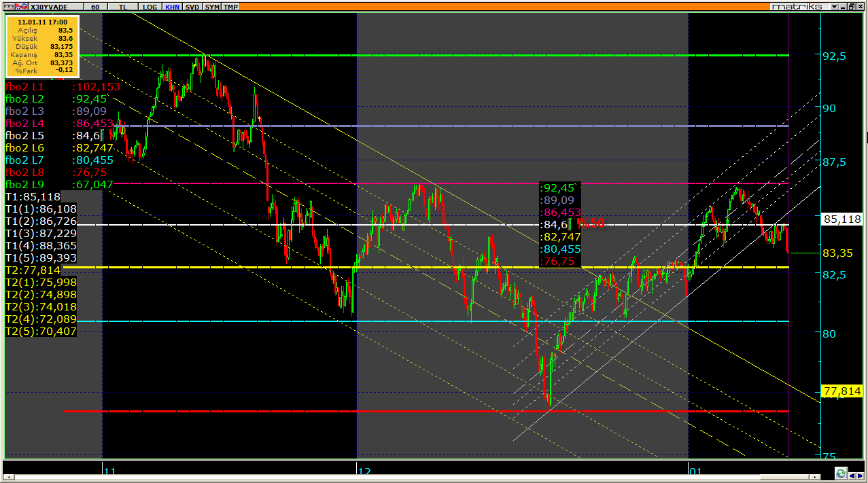Open the SYM menu

tap(213, 7)
